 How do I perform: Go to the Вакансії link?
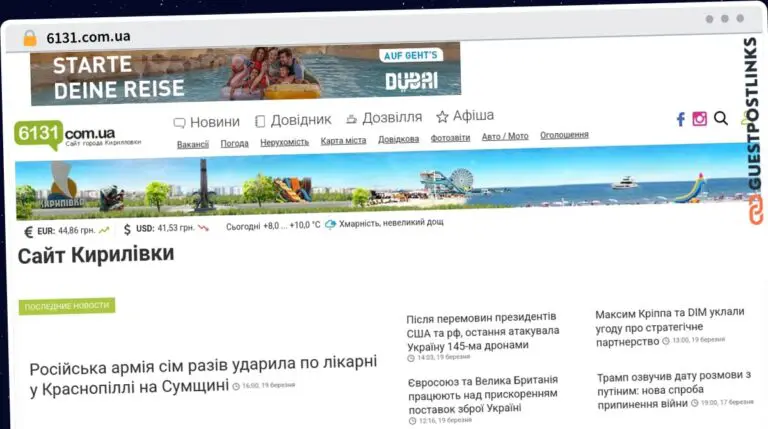pos(193,144)
